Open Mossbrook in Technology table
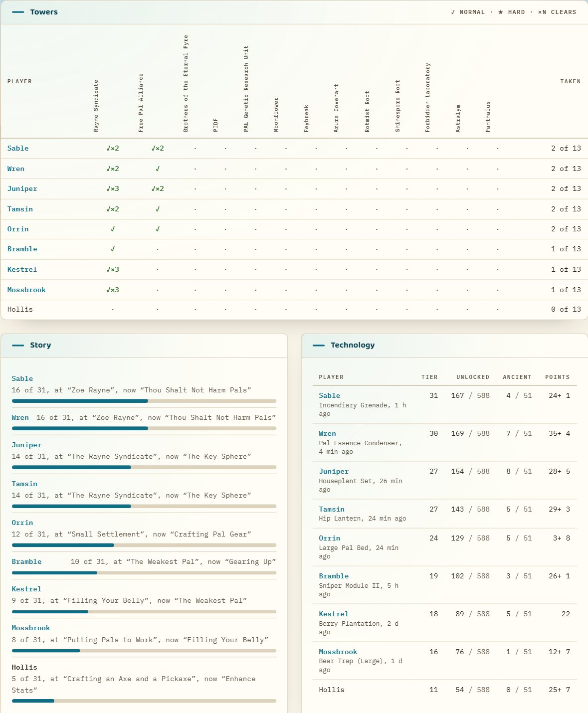The image size is (588, 713). point(338,652)
